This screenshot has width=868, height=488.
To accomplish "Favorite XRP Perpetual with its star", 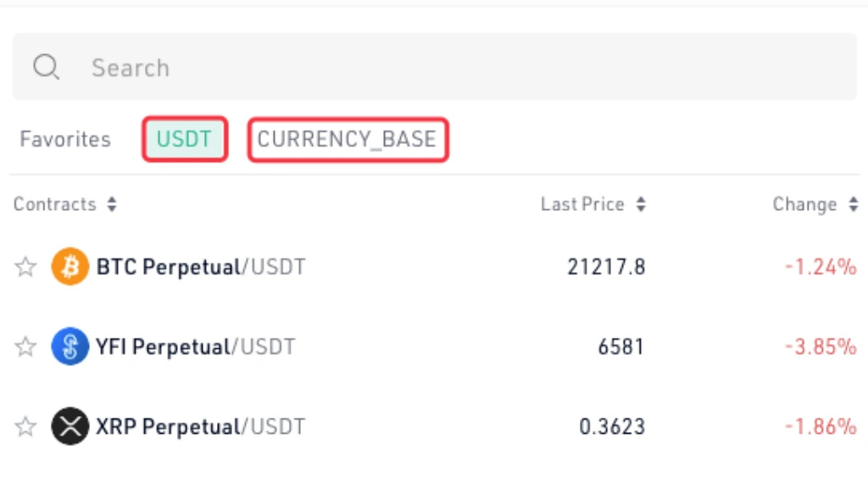I will coord(25,426).
